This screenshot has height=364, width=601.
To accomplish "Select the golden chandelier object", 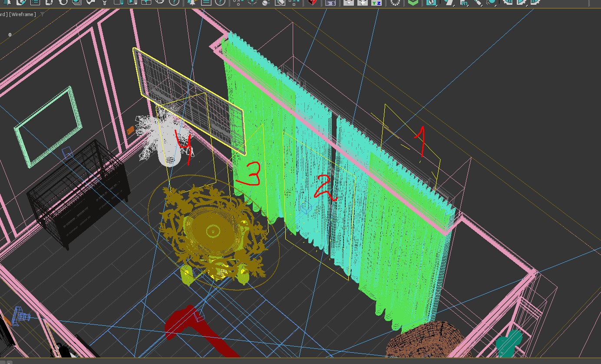I will [213, 230].
